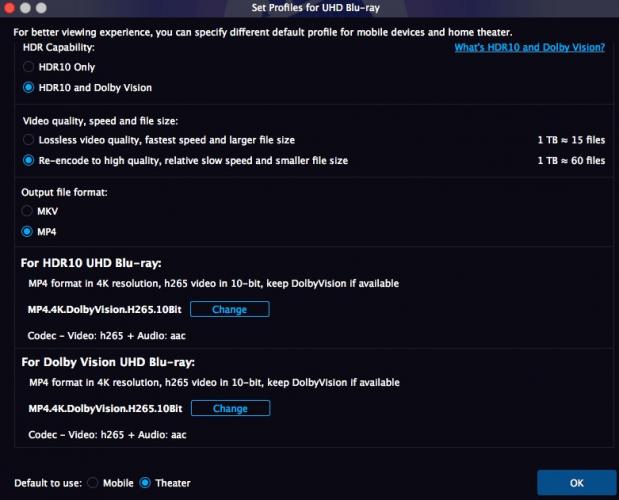Click the 'HDR Capability:' label
This screenshot has height=500, width=619.
59,47
